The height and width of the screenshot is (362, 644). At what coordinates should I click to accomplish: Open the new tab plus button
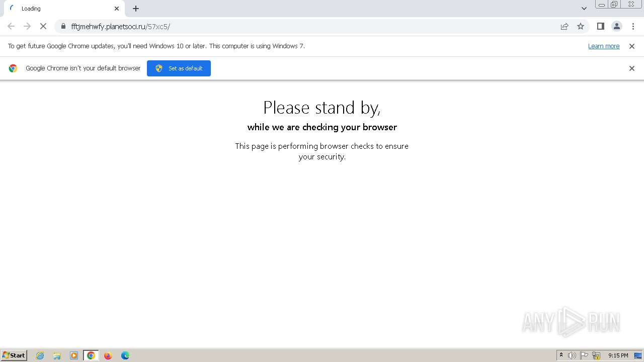[136, 9]
